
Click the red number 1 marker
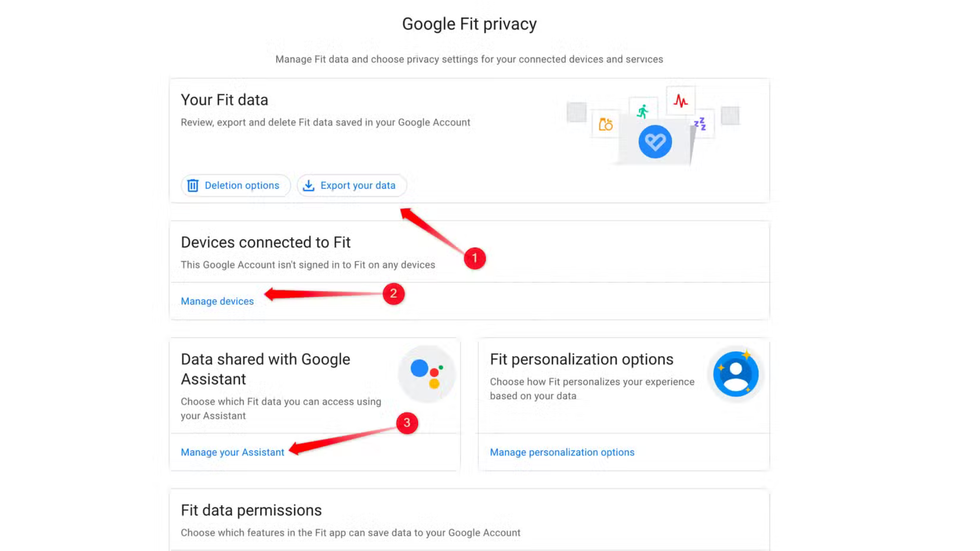coord(475,258)
